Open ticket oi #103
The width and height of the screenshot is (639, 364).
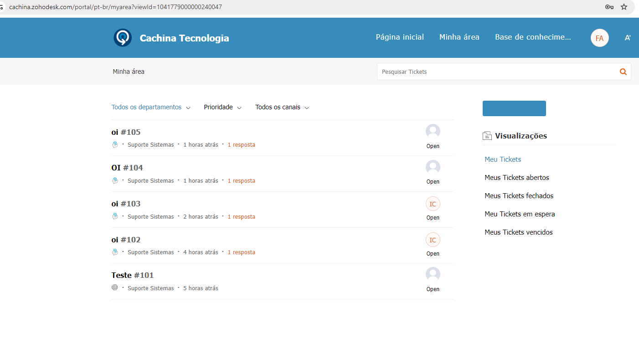[x=126, y=204]
